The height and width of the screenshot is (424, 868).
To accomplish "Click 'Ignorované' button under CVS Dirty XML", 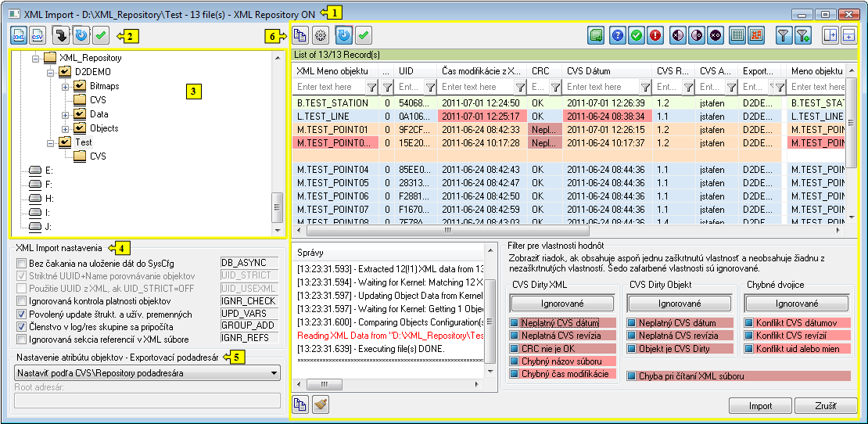I will (563, 304).
